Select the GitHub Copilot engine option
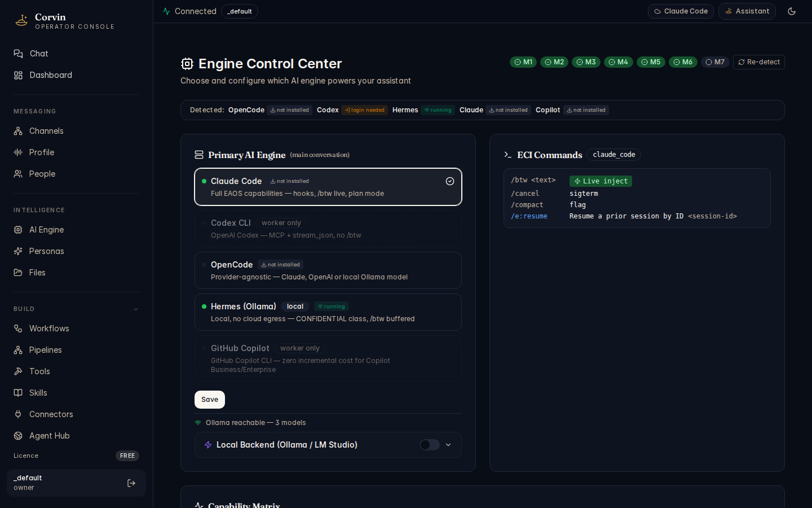Viewport: 812px width, 508px height. pyautogui.click(x=328, y=358)
